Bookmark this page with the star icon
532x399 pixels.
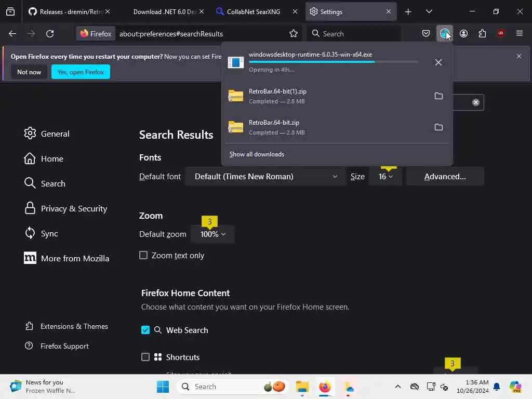[294, 34]
